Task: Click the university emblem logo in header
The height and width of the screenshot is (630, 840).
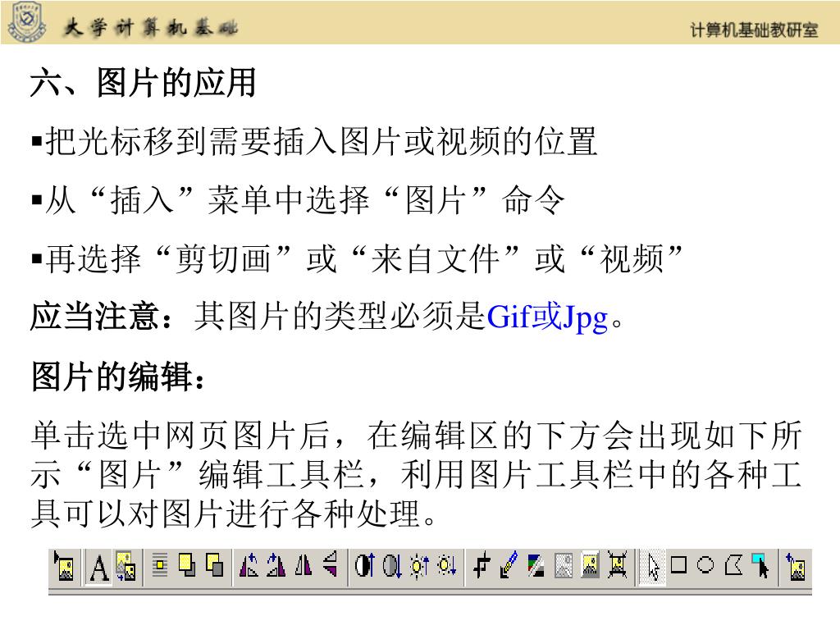Action: [x=26, y=21]
